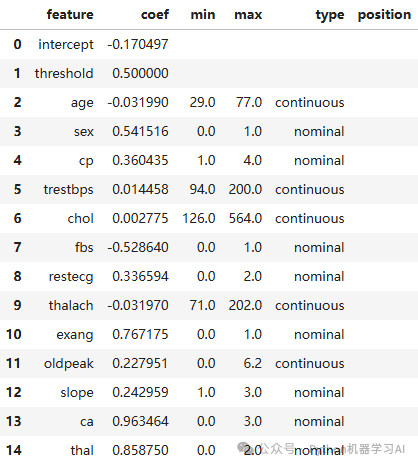The image size is (418, 466).
Task: Select the 'feature' column header
Action: point(70,14)
